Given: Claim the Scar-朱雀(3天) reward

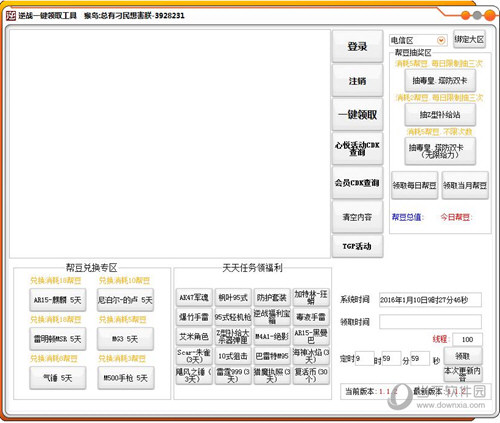Looking at the screenshot, I should point(194,356).
